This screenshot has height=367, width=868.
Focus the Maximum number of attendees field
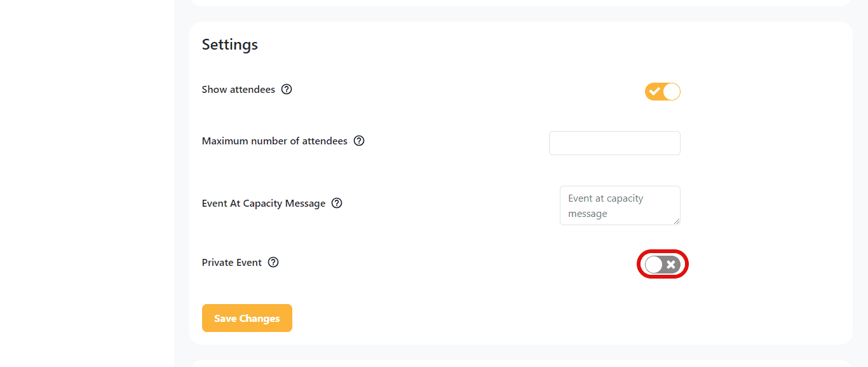614,143
